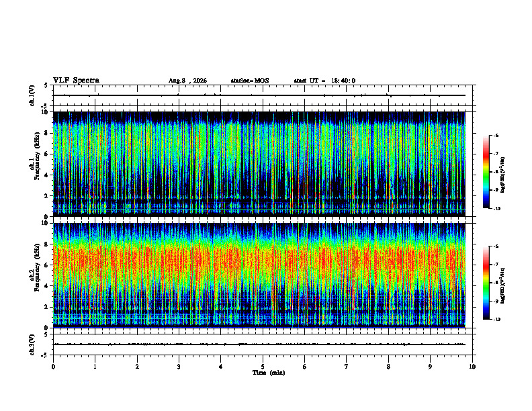Click the "8" kHz tick of ch.1 spectrogram
The image size is (532, 411).
click(47, 133)
